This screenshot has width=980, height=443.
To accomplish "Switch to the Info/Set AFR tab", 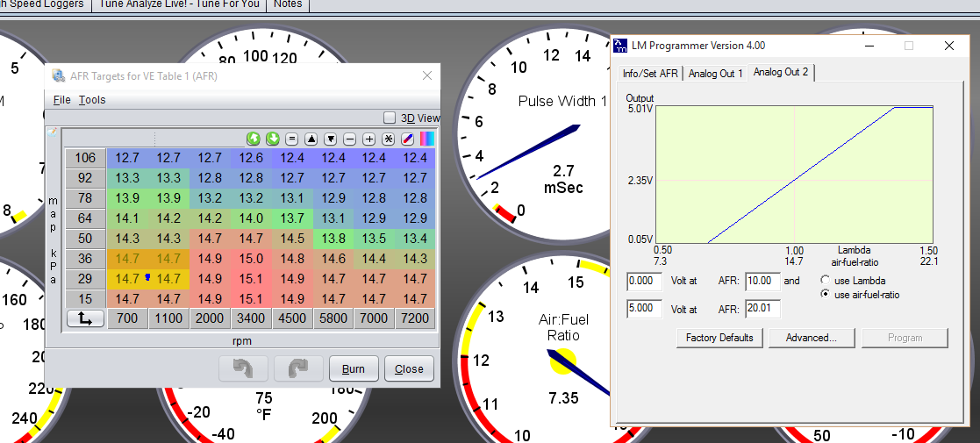I will point(650,73).
